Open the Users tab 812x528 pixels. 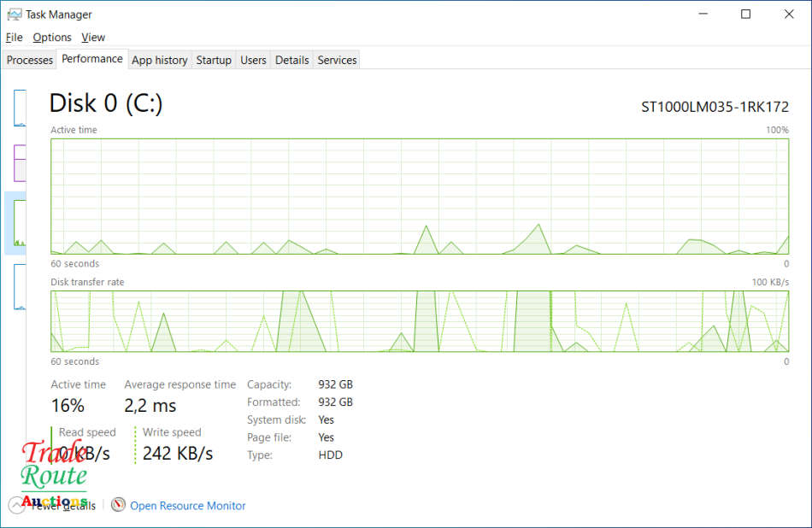(253, 61)
